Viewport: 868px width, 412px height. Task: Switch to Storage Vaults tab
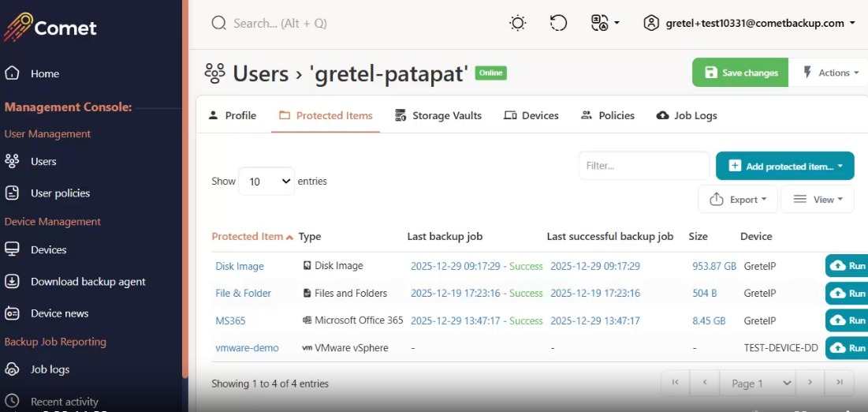point(438,115)
